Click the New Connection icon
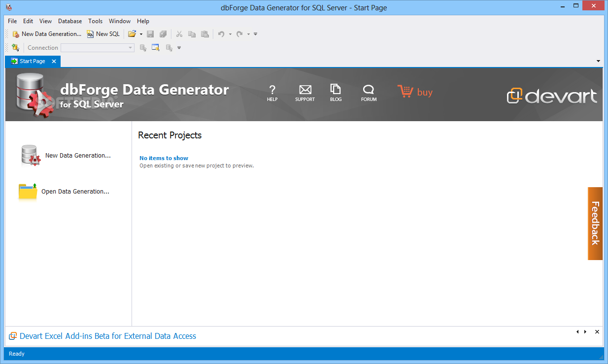Image resolution: width=608 pixels, height=364 pixels. (15, 47)
